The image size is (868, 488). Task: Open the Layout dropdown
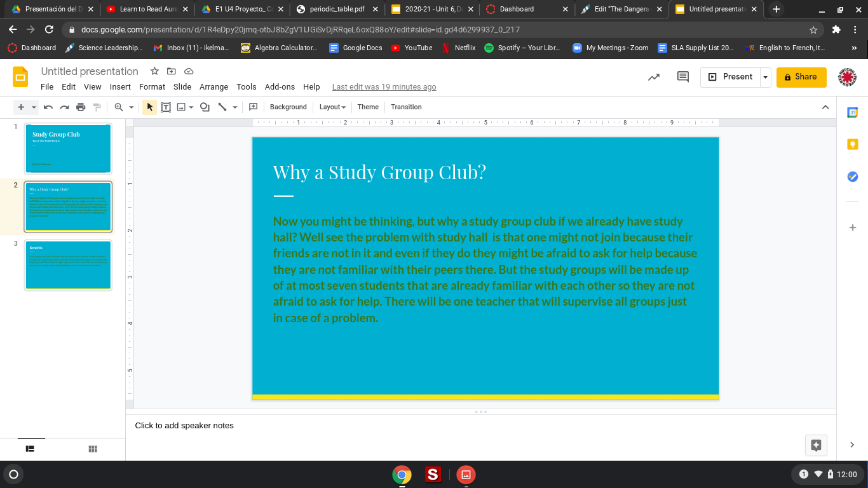[332, 107]
